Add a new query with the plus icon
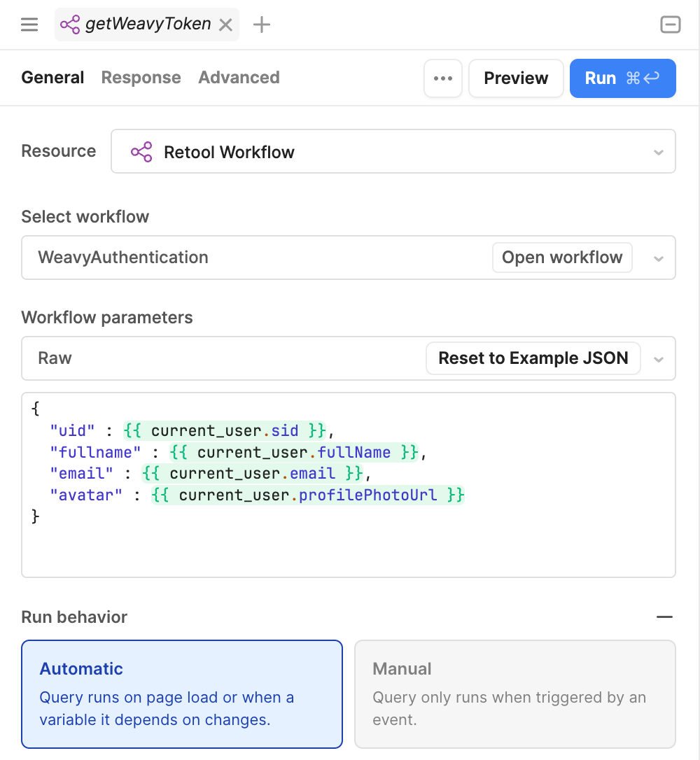Screen dimensions: 700x760 tap(262, 24)
